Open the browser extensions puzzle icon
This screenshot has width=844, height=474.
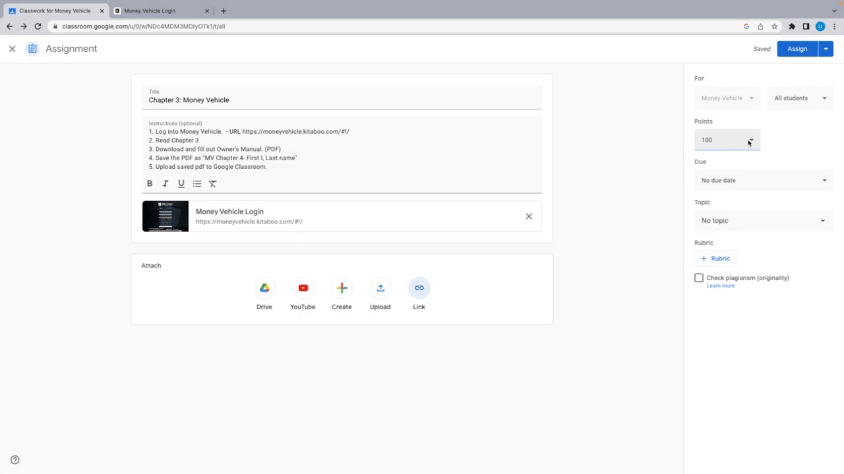click(792, 26)
